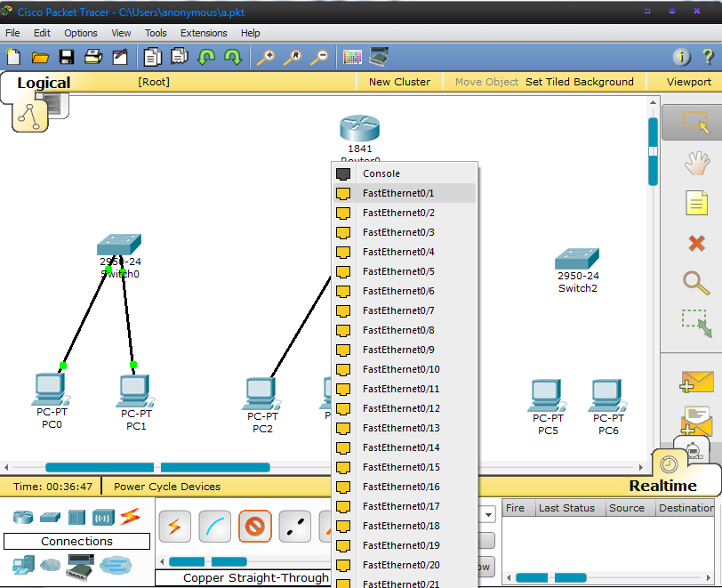This screenshot has height=588, width=722.
Task: Select the Connections lightning category icon
Action: pos(131,517)
